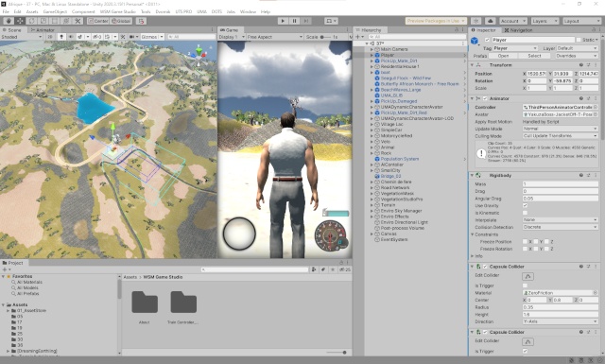Click the prefab Select button
Screen dimensions: 605x364
[534, 56]
